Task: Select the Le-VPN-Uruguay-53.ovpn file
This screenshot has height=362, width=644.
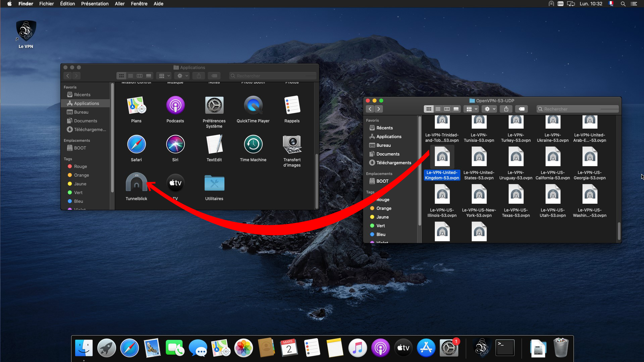Action: tap(516, 157)
